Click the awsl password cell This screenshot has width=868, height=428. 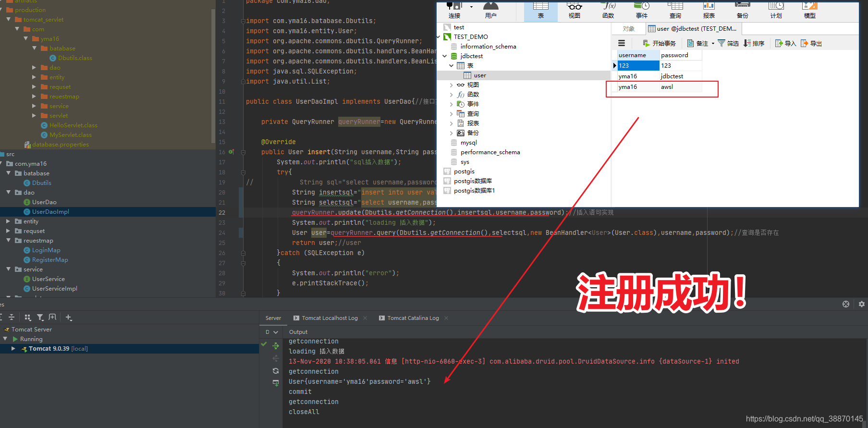pyautogui.click(x=680, y=87)
